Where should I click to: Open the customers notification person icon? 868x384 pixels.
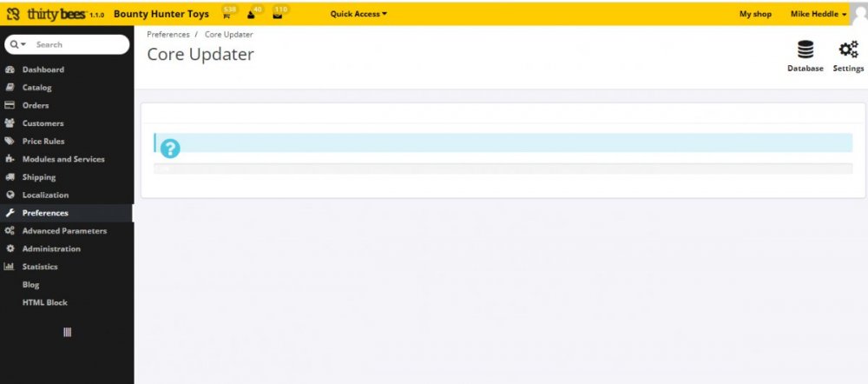[x=252, y=15]
